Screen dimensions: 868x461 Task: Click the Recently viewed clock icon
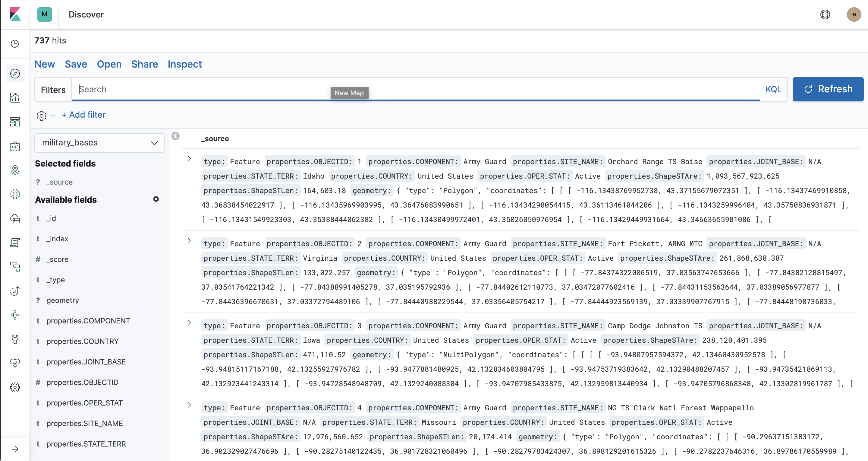tap(15, 44)
